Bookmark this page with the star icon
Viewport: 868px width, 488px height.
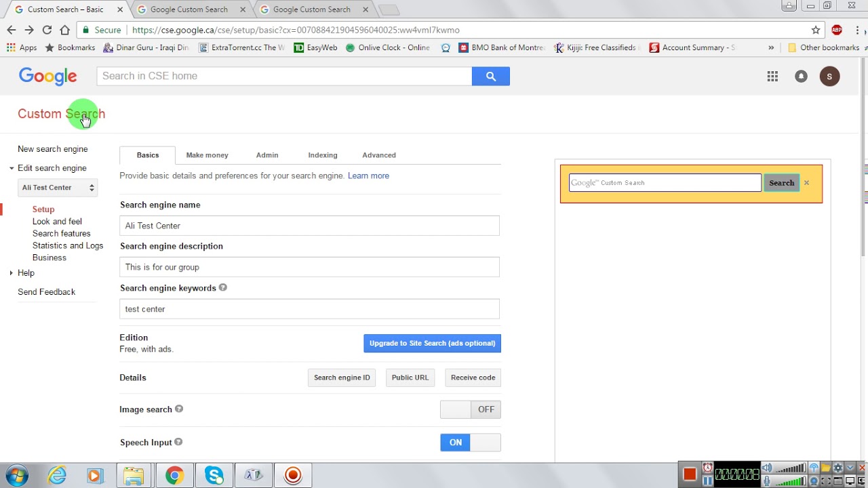pos(816,30)
